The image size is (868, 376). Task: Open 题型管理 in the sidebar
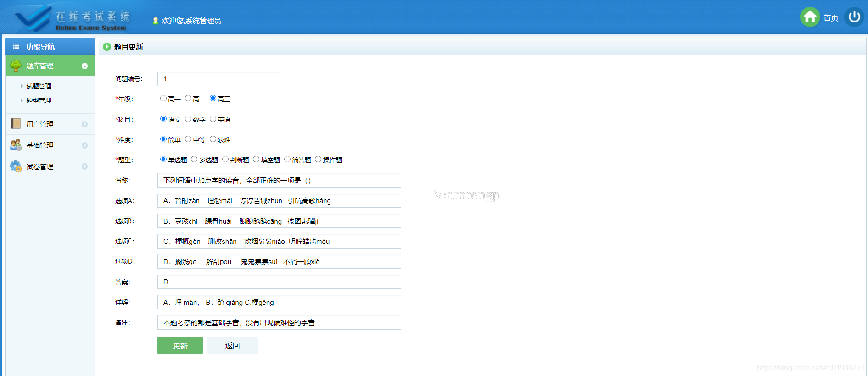39,100
